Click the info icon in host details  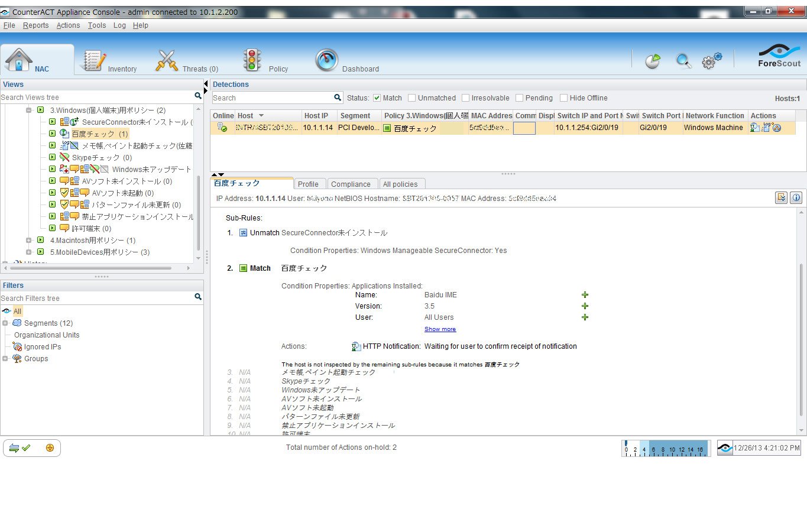point(796,198)
